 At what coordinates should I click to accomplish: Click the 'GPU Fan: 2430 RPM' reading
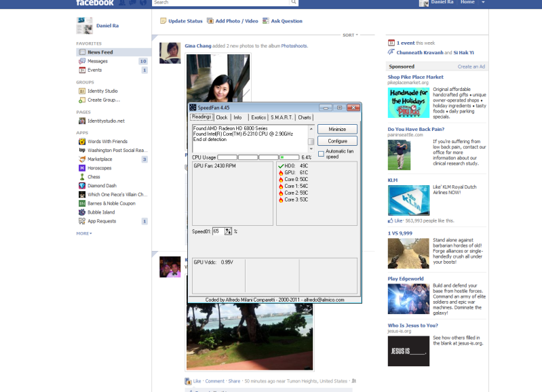pyautogui.click(x=214, y=166)
